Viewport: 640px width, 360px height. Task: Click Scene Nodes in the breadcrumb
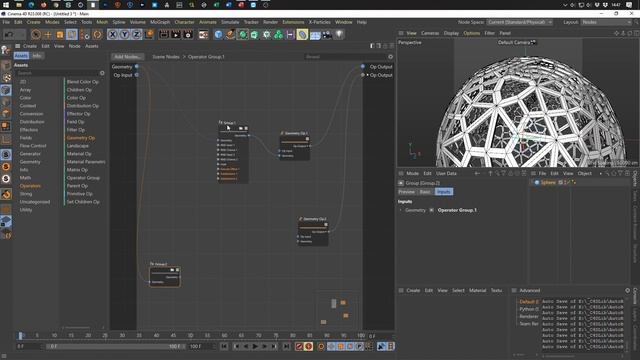(166, 57)
